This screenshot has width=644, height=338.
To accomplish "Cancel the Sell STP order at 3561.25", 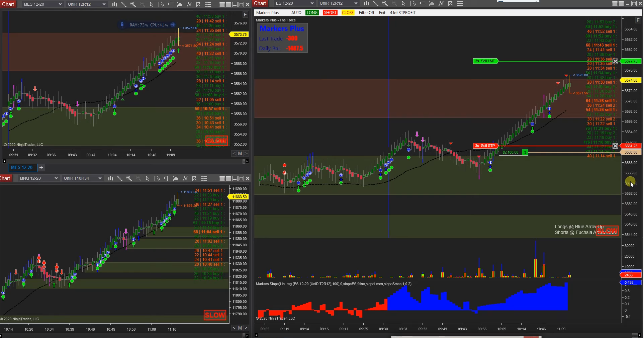I will point(615,146).
